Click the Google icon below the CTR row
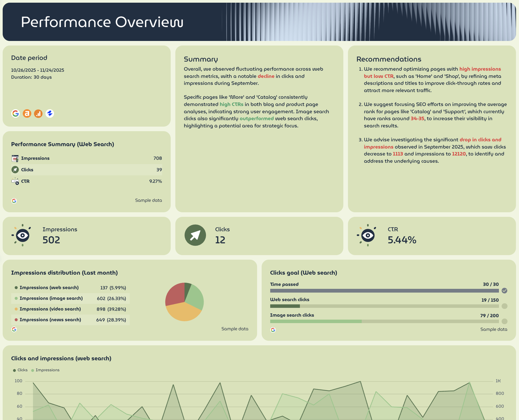Viewport: 519px width, 420px height. pos(14,200)
